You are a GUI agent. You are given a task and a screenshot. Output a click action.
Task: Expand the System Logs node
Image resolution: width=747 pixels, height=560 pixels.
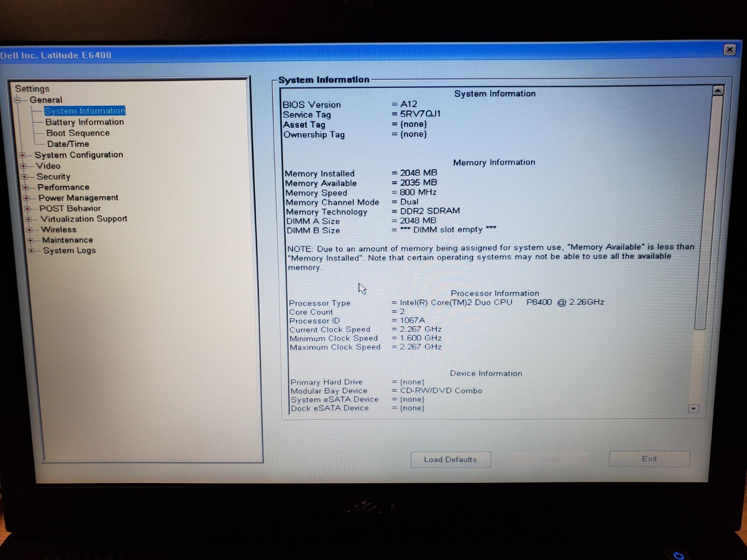click(31, 251)
